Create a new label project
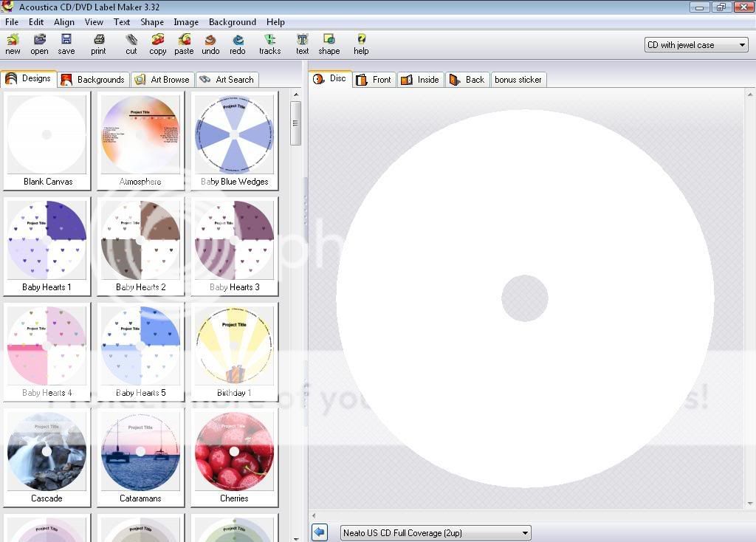The height and width of the screenshot is (542, 756). point(13,44)
